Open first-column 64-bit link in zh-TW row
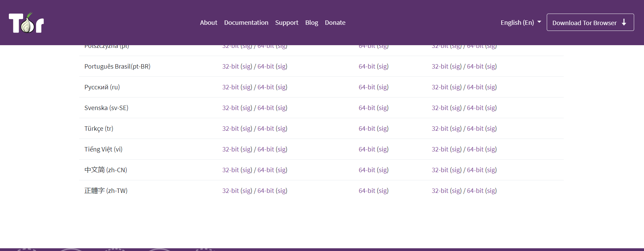 tap(266, 191)
